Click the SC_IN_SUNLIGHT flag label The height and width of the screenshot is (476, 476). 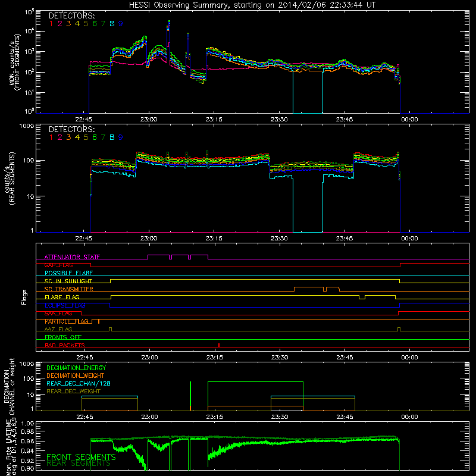click(x=68, y=281)
